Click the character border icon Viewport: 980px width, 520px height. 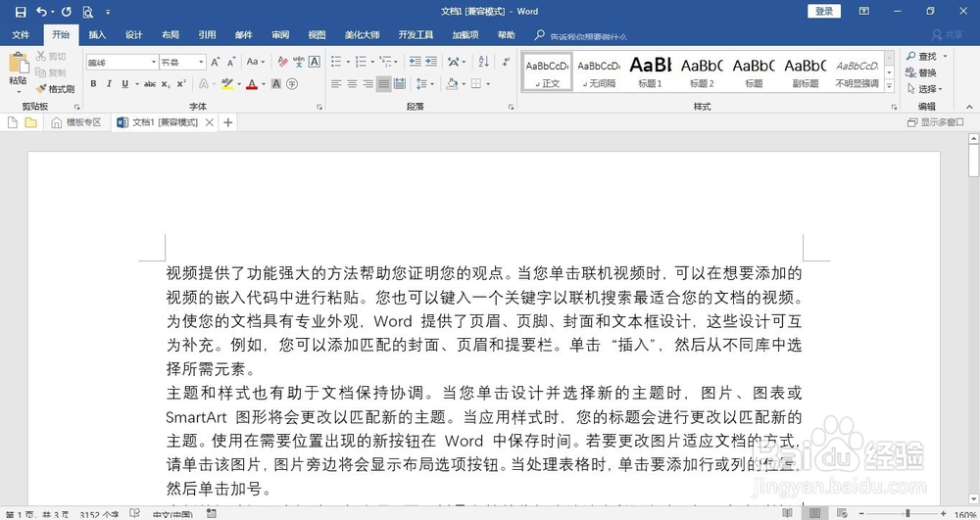click(315, 62)
